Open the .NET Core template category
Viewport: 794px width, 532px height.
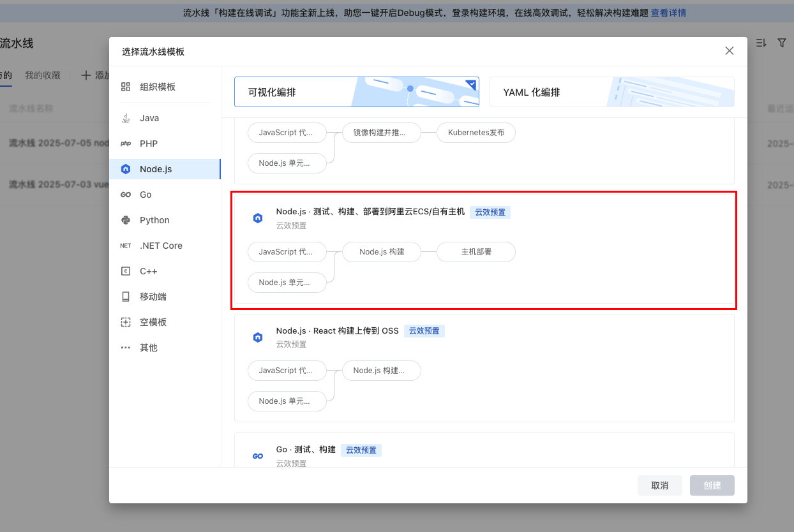161,246
